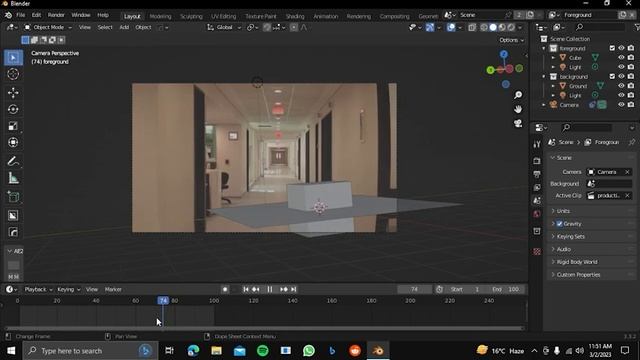Open the Texture properties tab
Viewport: 640px width, 360px height.
click(537, 251)
